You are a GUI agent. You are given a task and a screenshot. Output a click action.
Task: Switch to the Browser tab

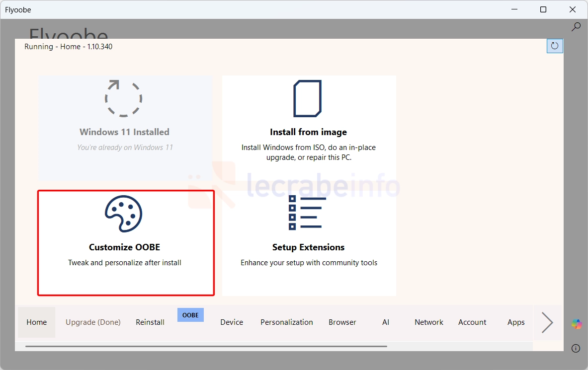[x=342, y=322]
